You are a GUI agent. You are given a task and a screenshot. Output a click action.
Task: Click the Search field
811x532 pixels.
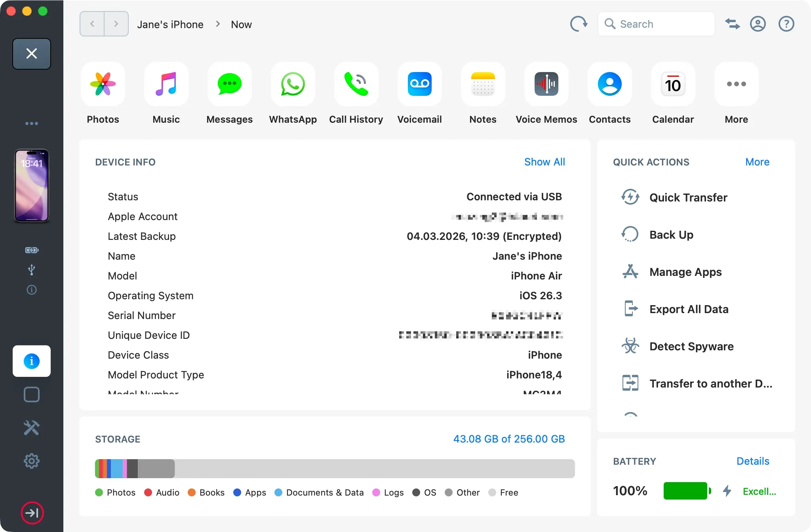656,24
